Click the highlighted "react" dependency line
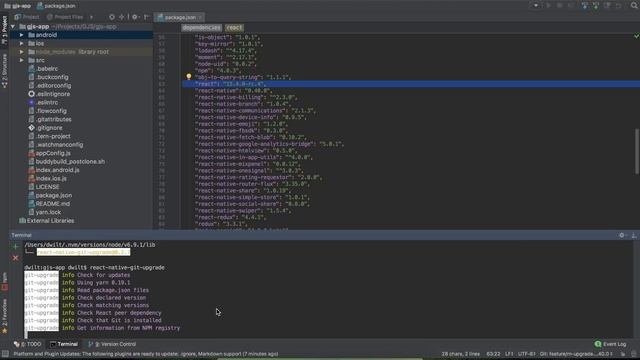 pyautogui.click(x=411, y=84)
